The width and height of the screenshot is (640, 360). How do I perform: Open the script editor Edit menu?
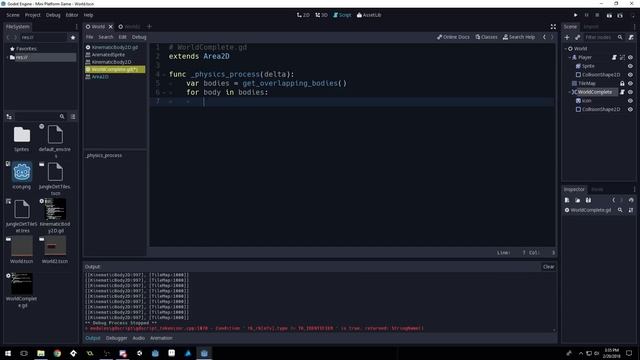pos(122,37)
